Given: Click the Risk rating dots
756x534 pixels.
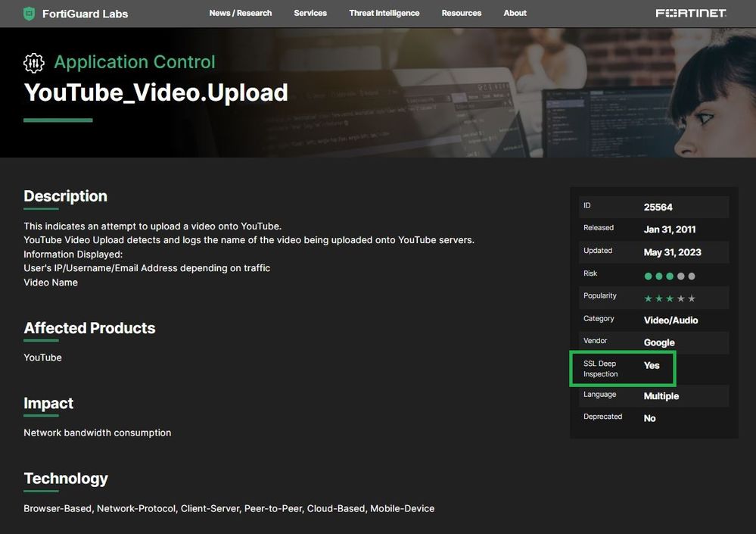Looking at the screenshot, I should point(670,276).
